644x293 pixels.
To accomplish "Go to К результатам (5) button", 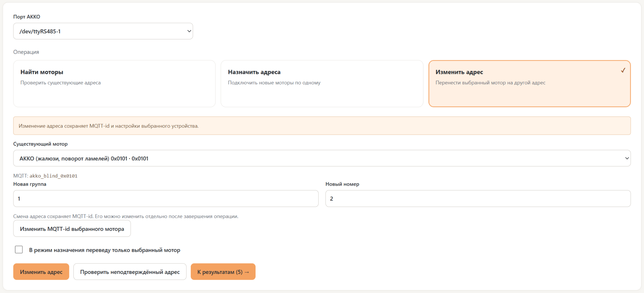I will point(223,272).
